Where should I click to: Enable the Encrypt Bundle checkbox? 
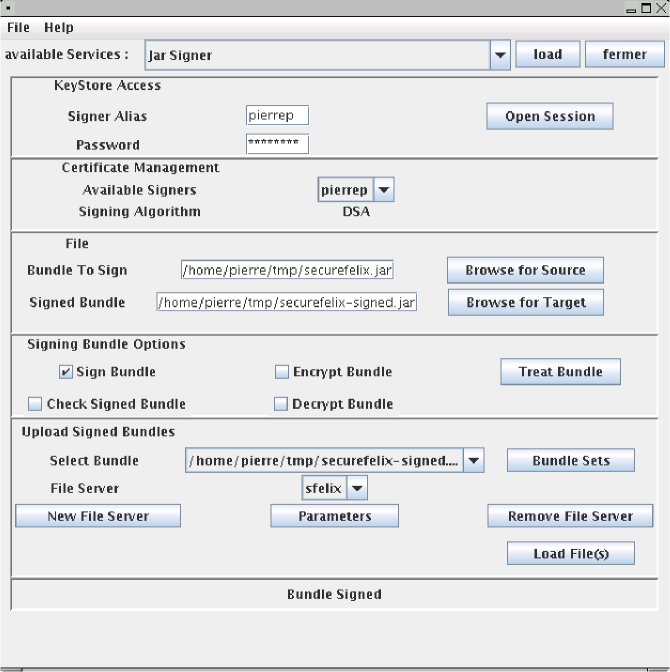(x=282, y=372)
